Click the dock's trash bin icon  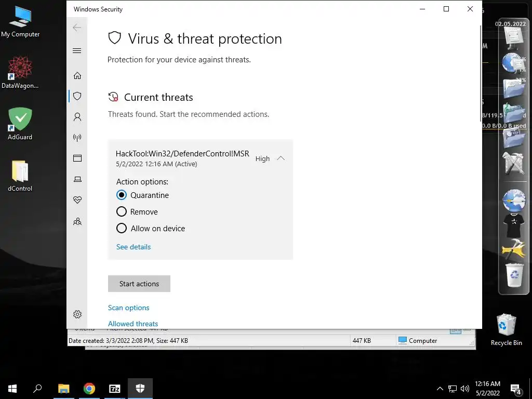tap(514, 275)
